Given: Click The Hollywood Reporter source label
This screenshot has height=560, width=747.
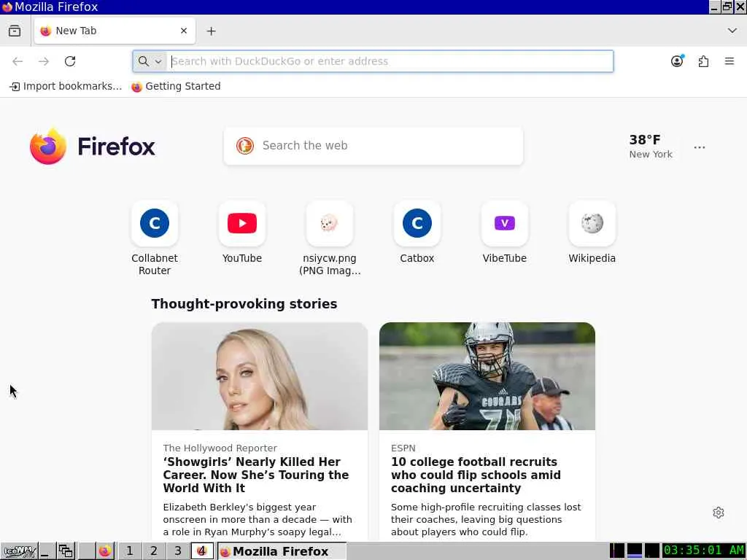Looking at the screenshot, I should pyautogui.click(x=220, y=448).
